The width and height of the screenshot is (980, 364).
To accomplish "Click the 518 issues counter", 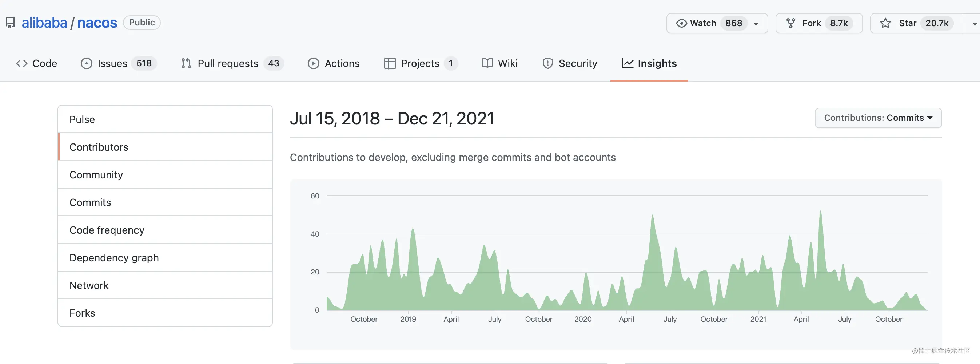I will [x=144, y=63].
